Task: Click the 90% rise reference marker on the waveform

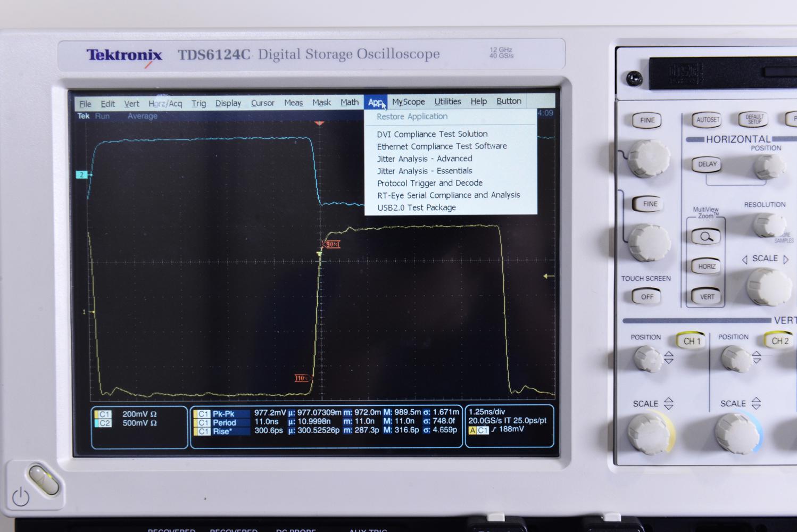Action: (331, 244)
